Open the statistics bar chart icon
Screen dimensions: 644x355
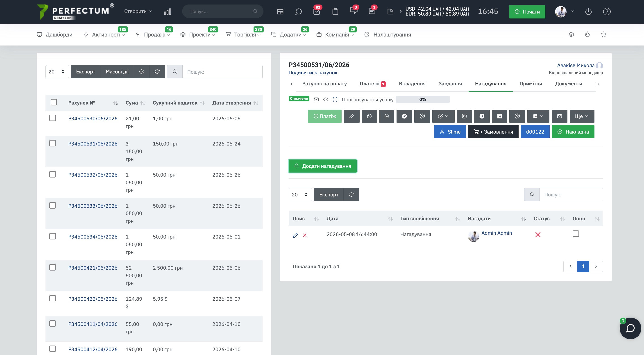pos(168,11)
